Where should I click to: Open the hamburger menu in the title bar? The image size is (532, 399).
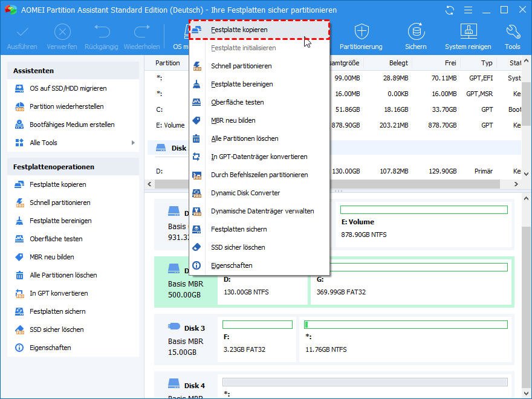point(469,10)
